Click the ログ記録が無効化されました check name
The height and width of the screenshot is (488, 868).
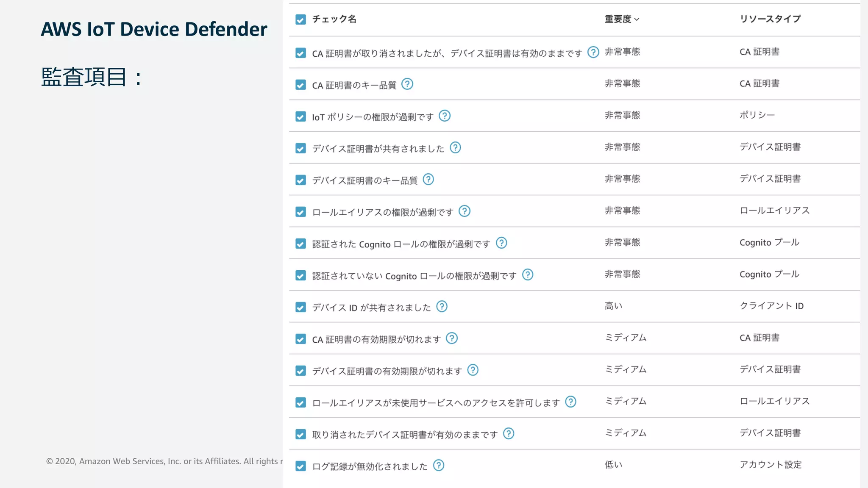point(370,466)
